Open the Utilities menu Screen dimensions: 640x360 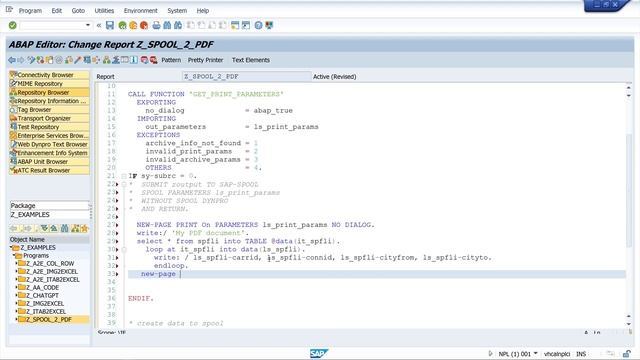[104, 11]
